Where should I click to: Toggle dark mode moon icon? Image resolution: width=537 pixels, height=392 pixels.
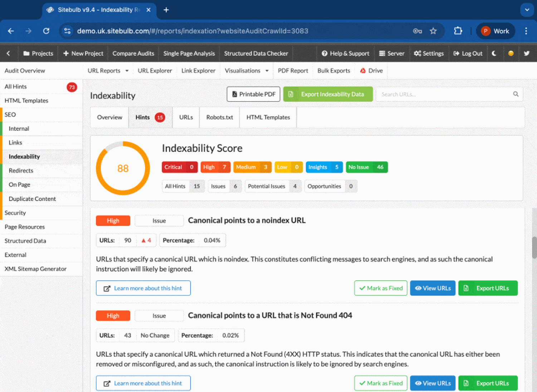pos(494,53)
